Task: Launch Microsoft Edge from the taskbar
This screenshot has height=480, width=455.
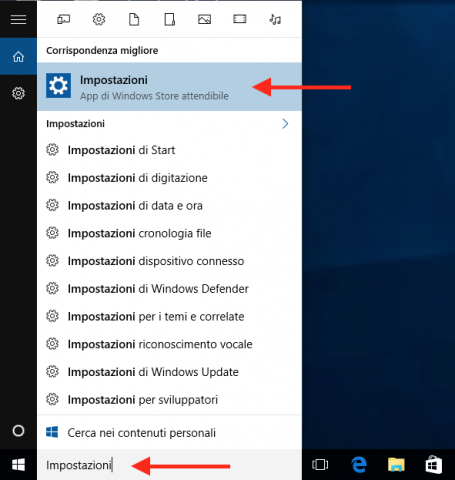Action: (x=359, y=465)
